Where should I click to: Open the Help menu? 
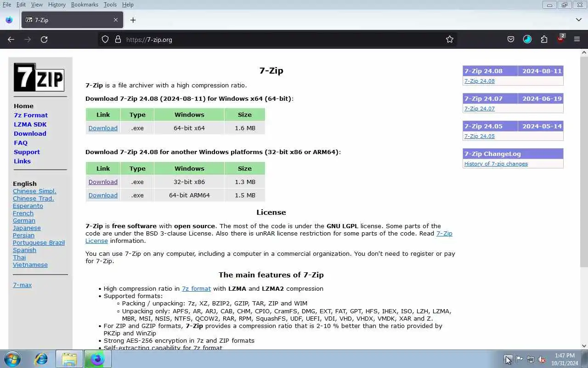(128, 5)
